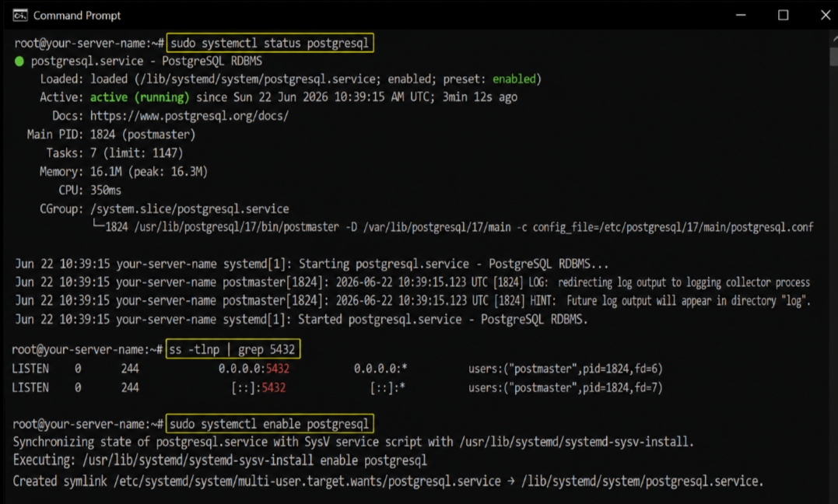Maximize the Command Prompt window
The image size is (838, 504).
tap(783, 15)
